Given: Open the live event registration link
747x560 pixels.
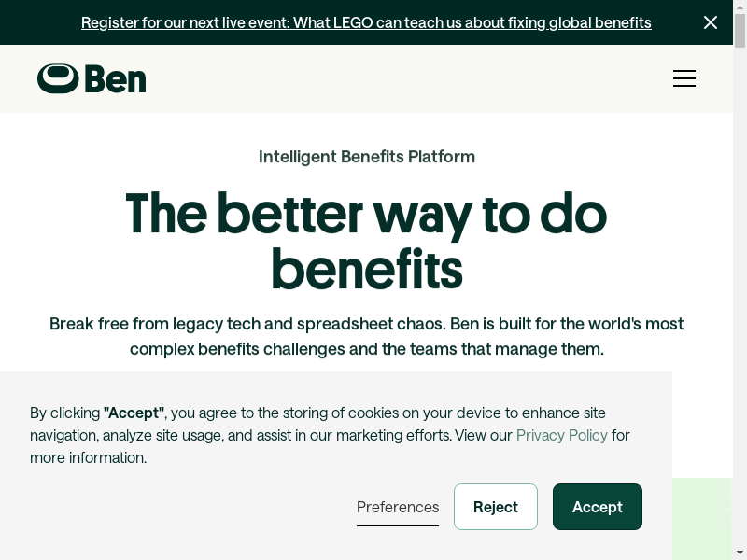Looking at the screenshot, I should pyautogui.click(x=366, y=22).
